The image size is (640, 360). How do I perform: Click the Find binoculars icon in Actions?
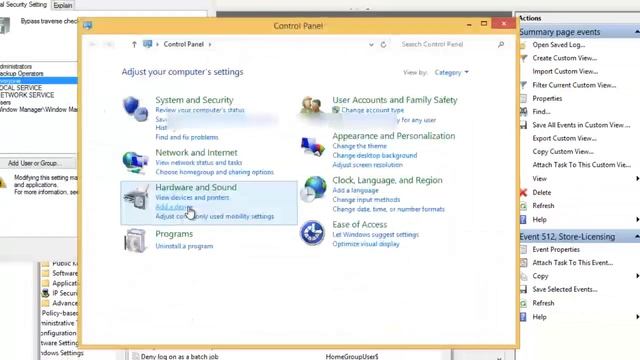click(x=523, y=111)
